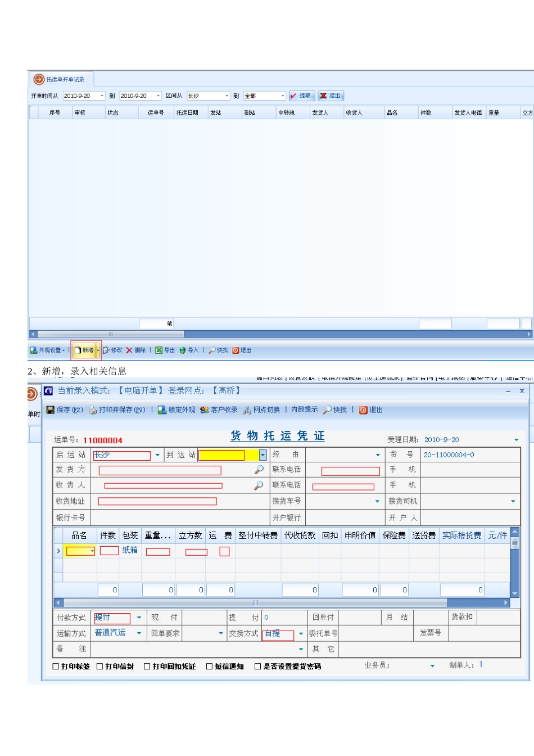
Task: Open the 运输方式 transport dropdown
Action: coord(139,633)
